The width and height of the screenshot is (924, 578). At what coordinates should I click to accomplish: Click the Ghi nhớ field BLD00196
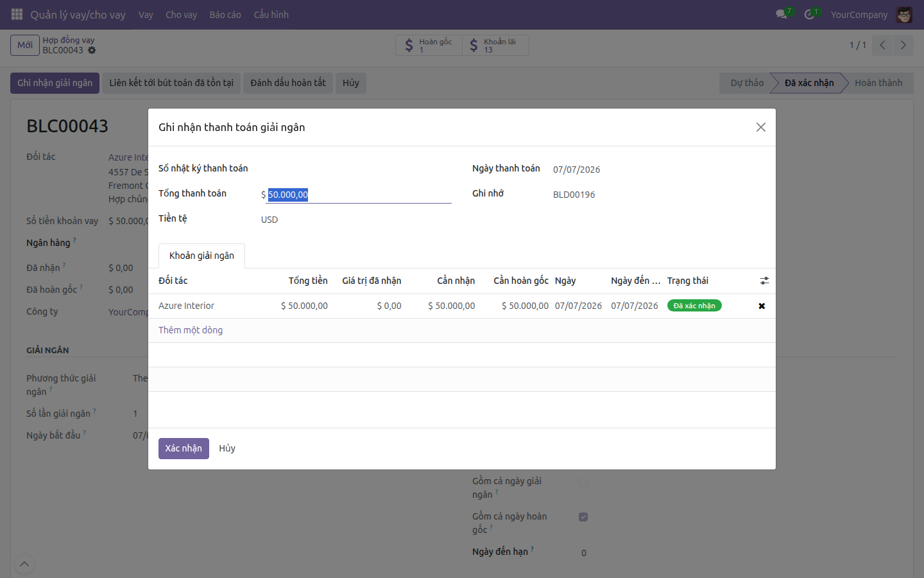pyautogui.click(x=659, y=195)
